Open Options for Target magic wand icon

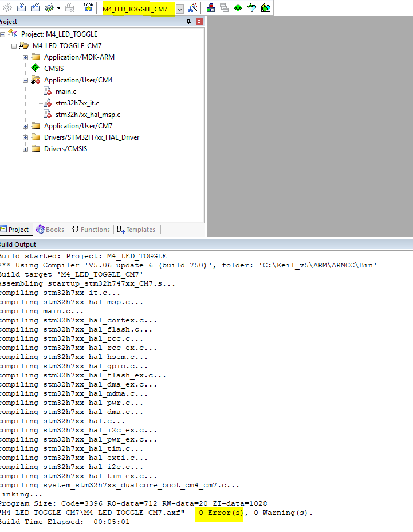(192, 7)
